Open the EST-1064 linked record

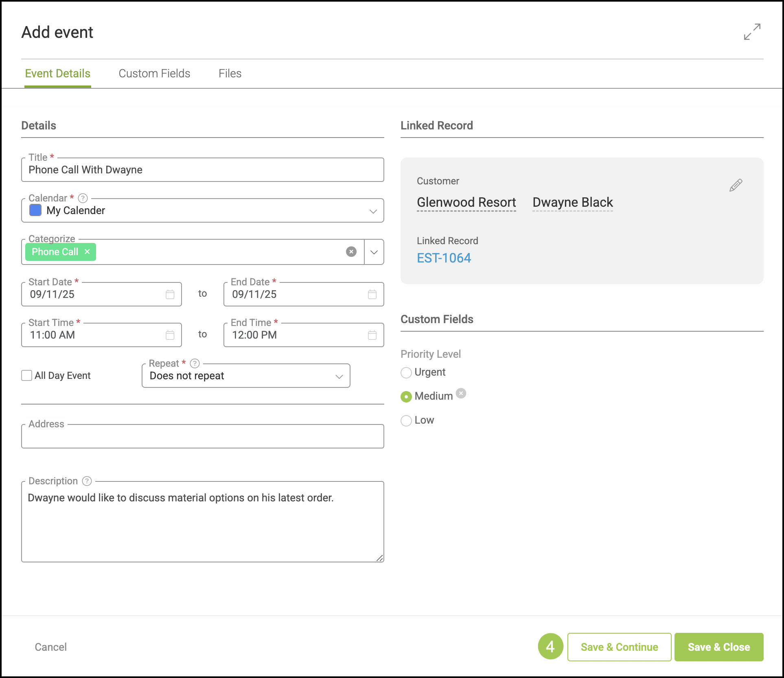444,258
